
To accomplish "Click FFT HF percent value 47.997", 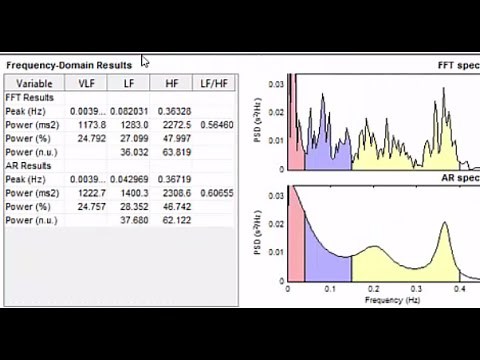I will 177,138.
